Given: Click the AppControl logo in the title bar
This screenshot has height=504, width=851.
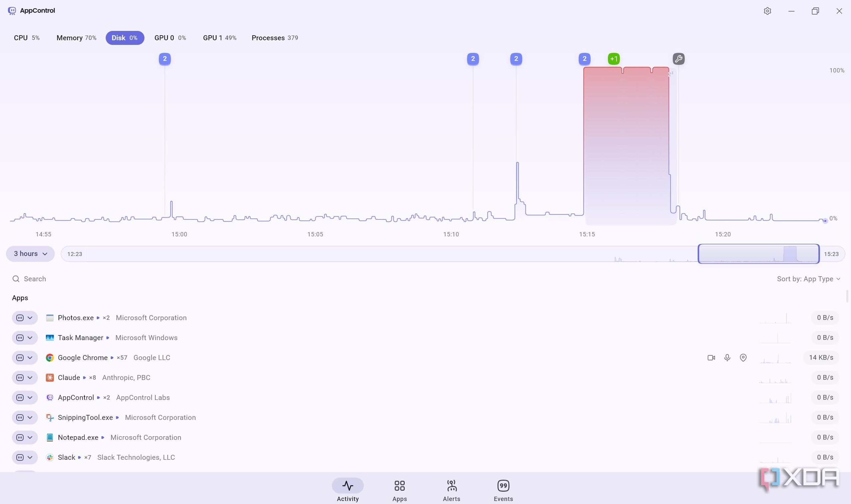Looking at the screenshot, I should click(x=12, y=11).
